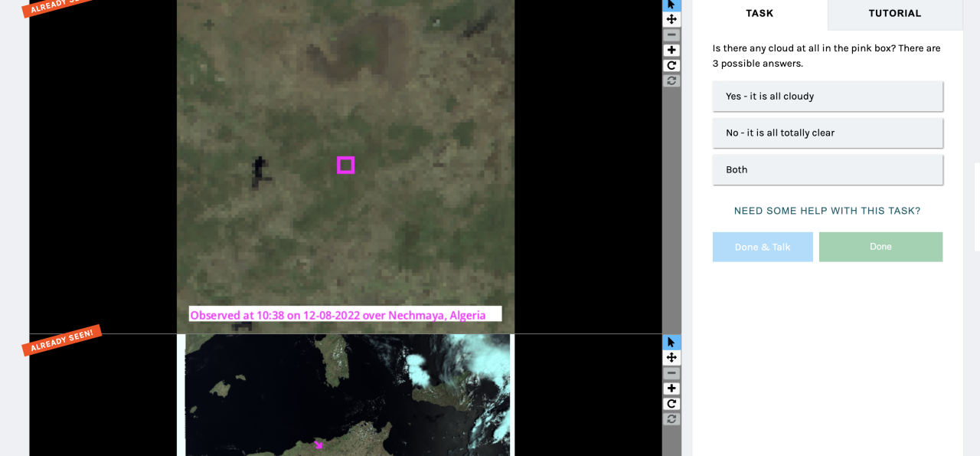Reset the view of the bottom map image
980x456 pixels.
coord(671,419)
